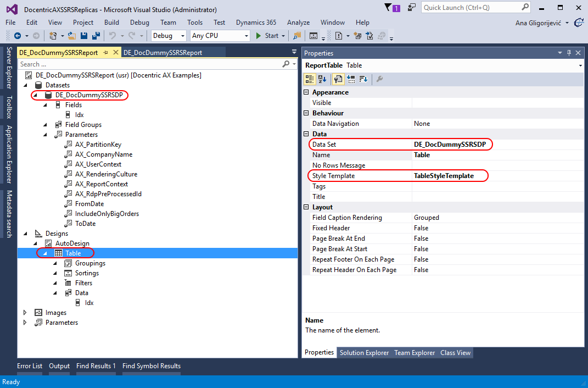Switch to the Team Explorer tab

(x=415, y=353)
